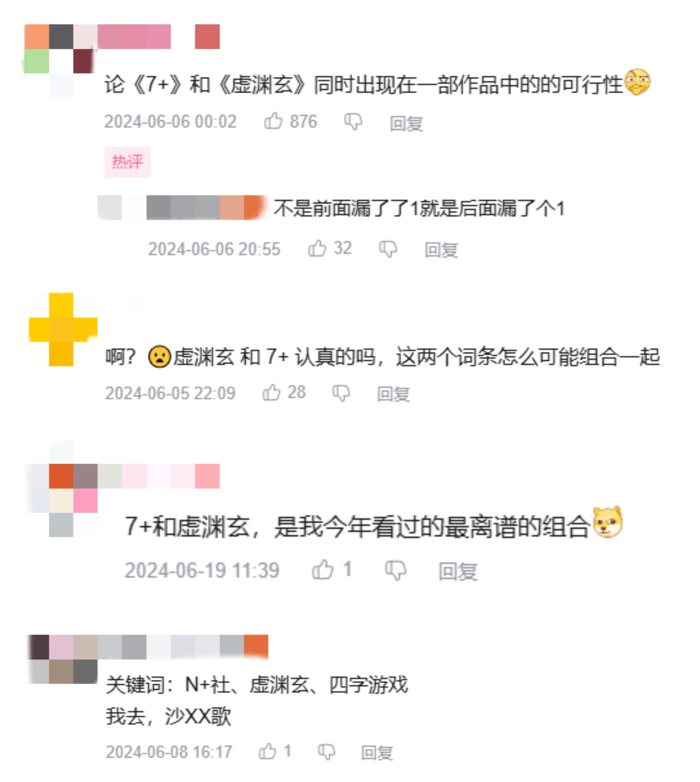Like the nested reply with 32 likes
Screen dimensions: 700x782
click(317, 248)
